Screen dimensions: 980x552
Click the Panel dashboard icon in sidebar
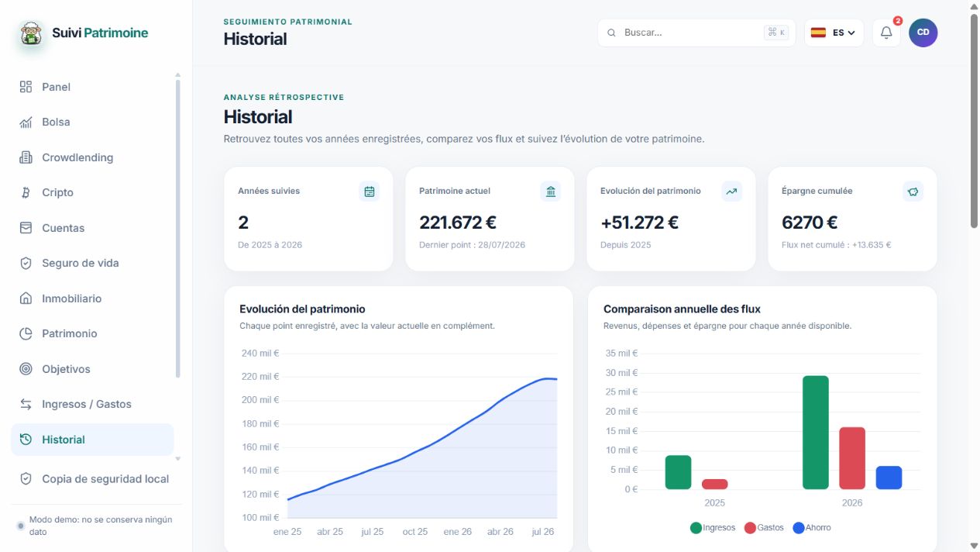point(26,87)
